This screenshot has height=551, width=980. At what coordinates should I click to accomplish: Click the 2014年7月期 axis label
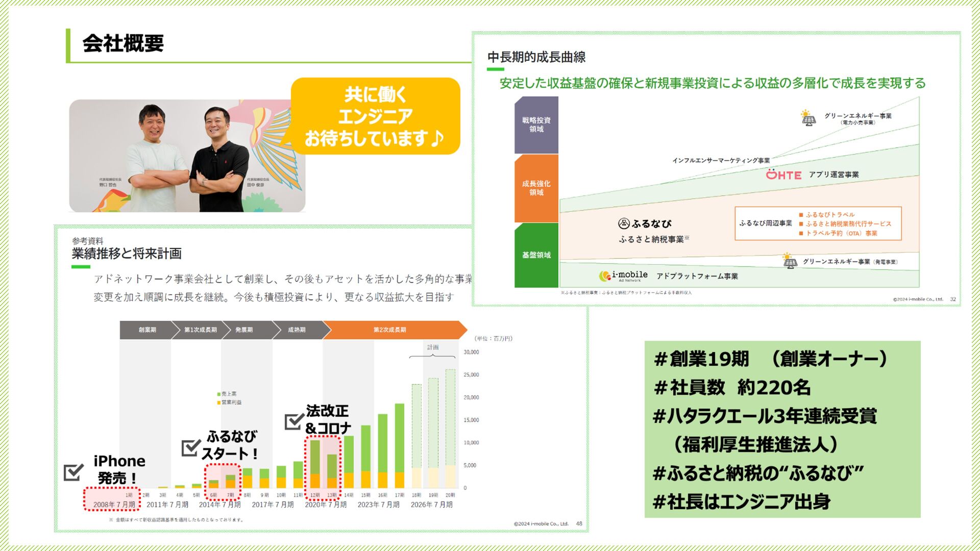pos(219,505)
